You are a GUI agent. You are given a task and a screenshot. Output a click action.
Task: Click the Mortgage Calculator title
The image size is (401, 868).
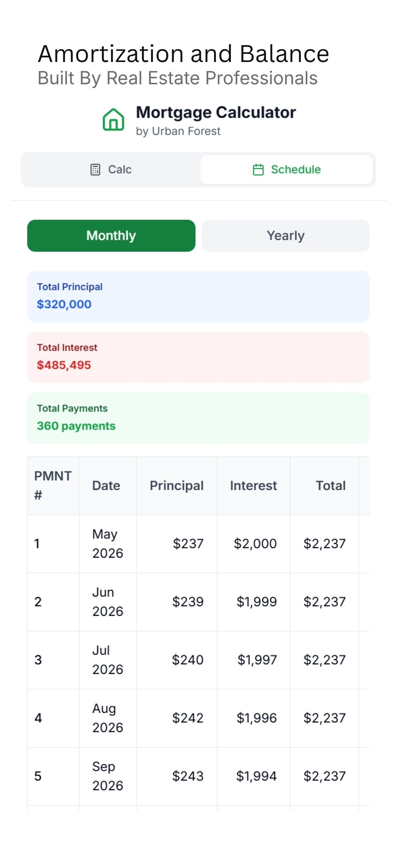[216, 112]
